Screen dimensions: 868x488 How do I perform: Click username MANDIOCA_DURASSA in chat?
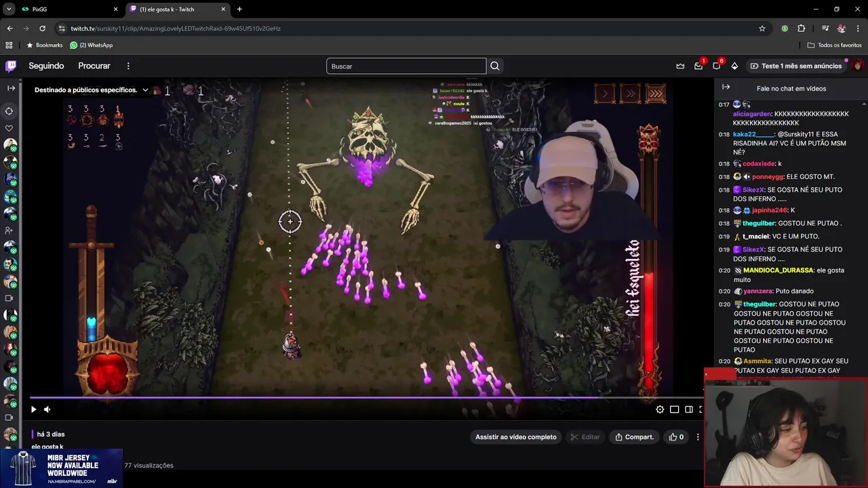click(778, 270)
